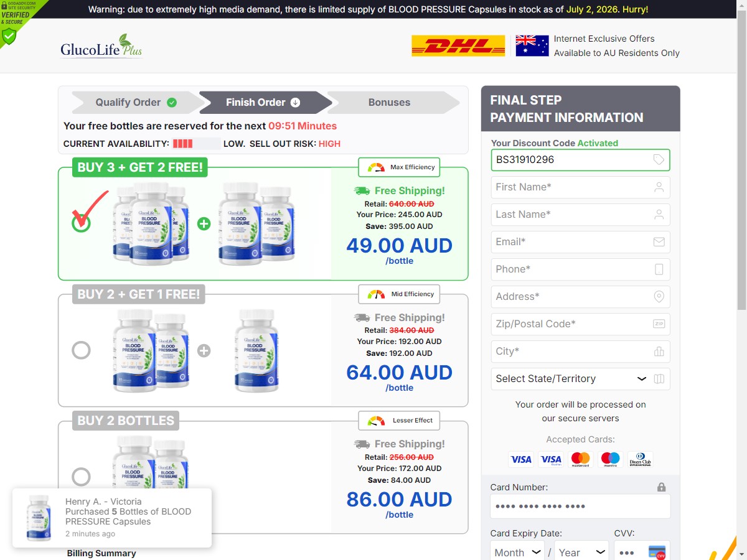Screen dimensions: 747x560
Task: Click the mobile phone icon in Phone field
Action: (659, 269)
